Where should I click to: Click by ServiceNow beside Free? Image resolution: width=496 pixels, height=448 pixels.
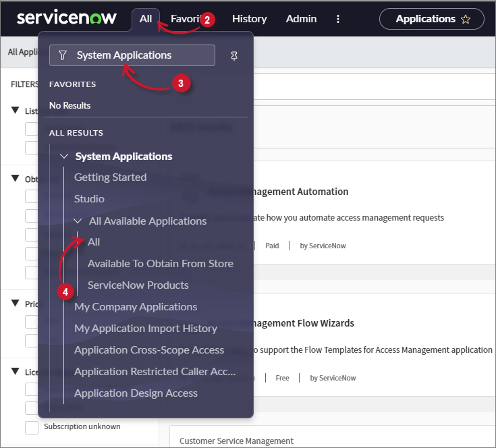tap(333, 378)
